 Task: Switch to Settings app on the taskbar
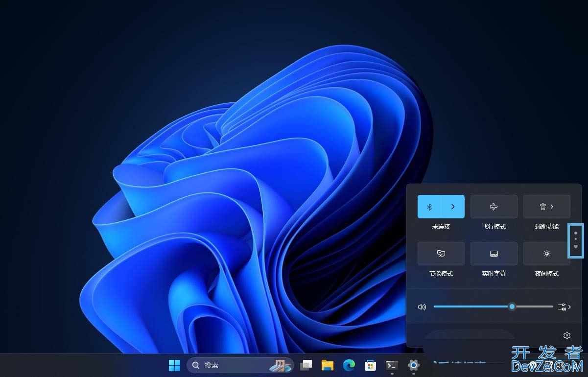(414, 365)
